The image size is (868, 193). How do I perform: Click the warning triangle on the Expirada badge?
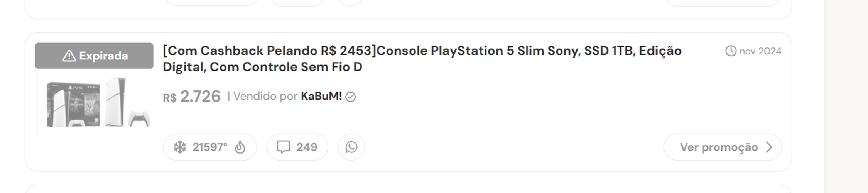(69, 56)
